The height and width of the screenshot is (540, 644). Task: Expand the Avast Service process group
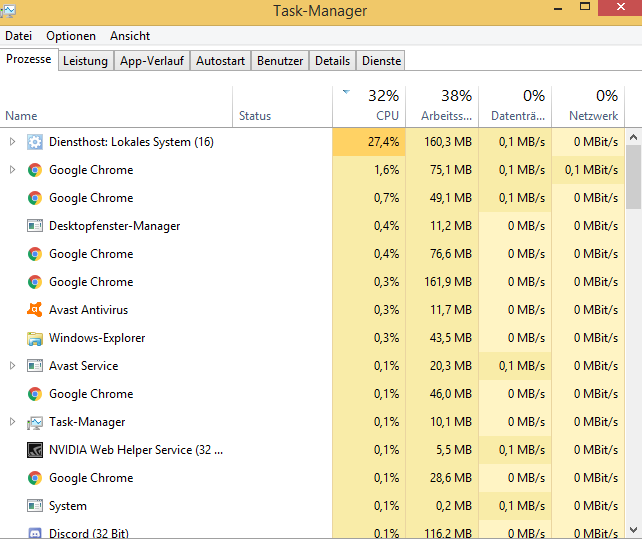coord(12,365)
